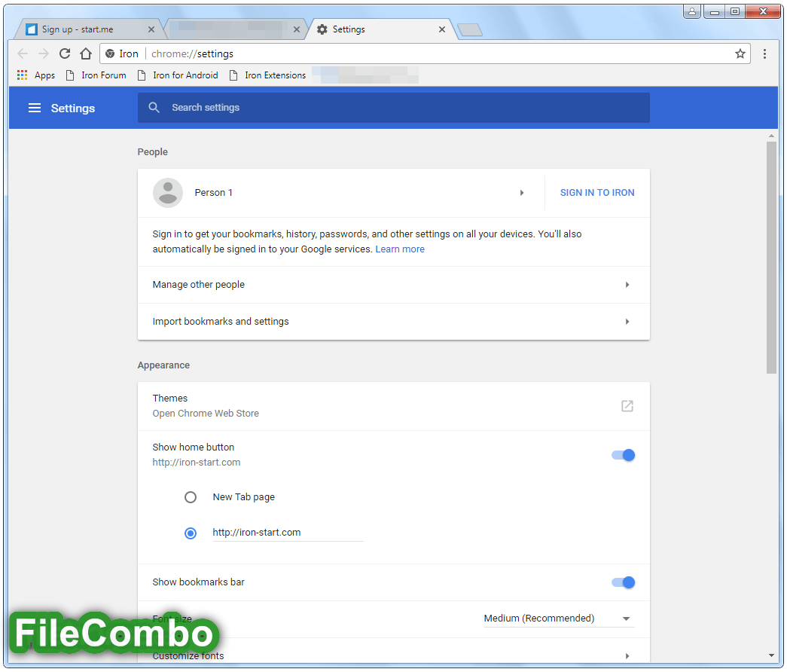The width and height of the screenshot is (787, 672).
Task: Open the Font size dropdown
Action: tap(557, 619)
